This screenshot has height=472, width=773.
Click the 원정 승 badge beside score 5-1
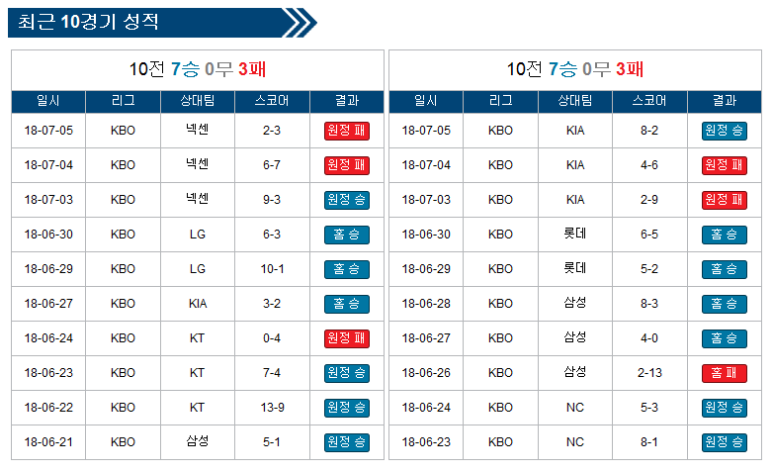point(347,442)
